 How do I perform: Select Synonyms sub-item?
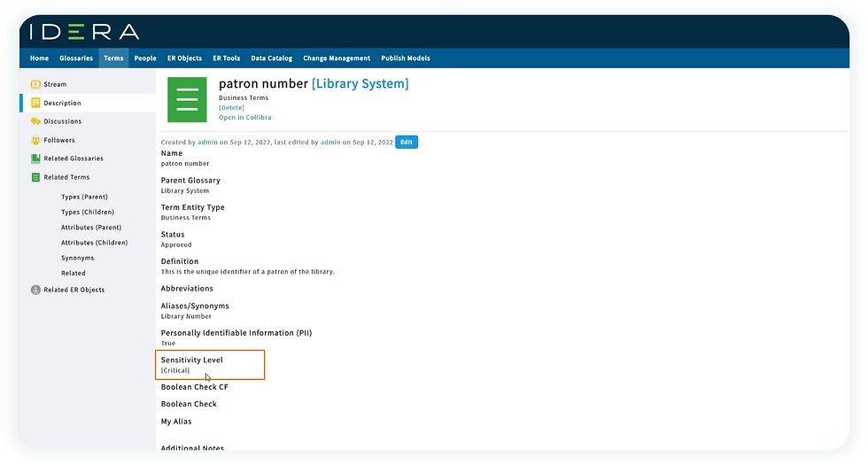(x=78, y=258)
